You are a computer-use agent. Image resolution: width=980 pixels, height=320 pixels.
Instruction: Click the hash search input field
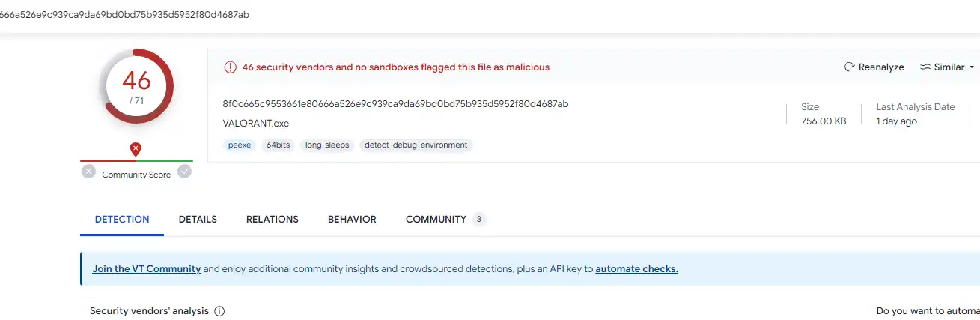coord(299,15)
